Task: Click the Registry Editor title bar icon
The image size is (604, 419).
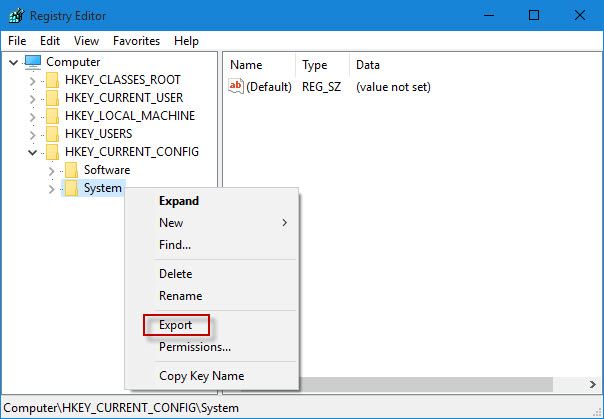Action: [17, 15]
